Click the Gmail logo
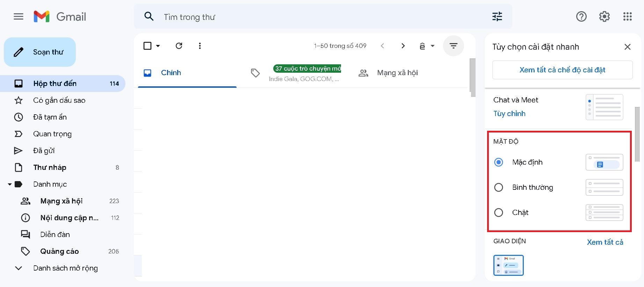 pyautogui.click(x=60, y=16)
